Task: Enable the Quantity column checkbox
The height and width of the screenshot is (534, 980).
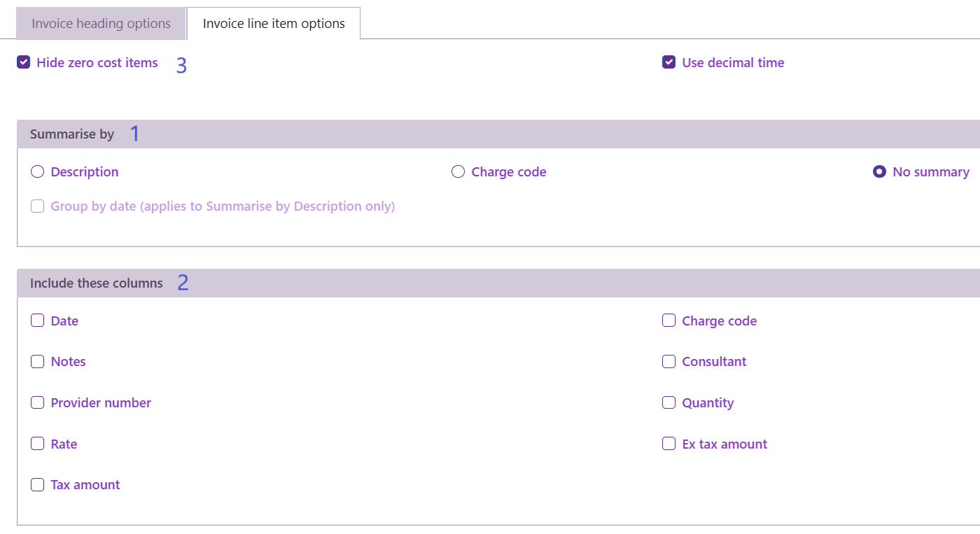Action: click(x=669, y=402)
